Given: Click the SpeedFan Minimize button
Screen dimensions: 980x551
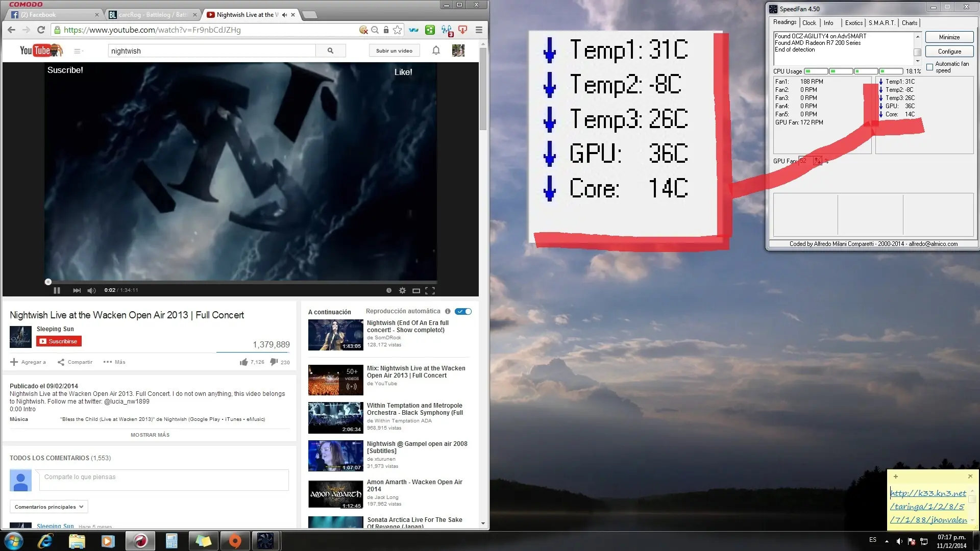Looking at the screenshot, I should pyautogui.click(x=949, y=37).
